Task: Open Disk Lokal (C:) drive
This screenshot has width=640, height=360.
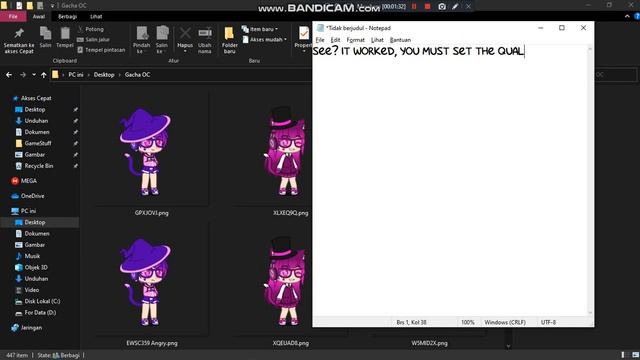Action: coord(42,301)
